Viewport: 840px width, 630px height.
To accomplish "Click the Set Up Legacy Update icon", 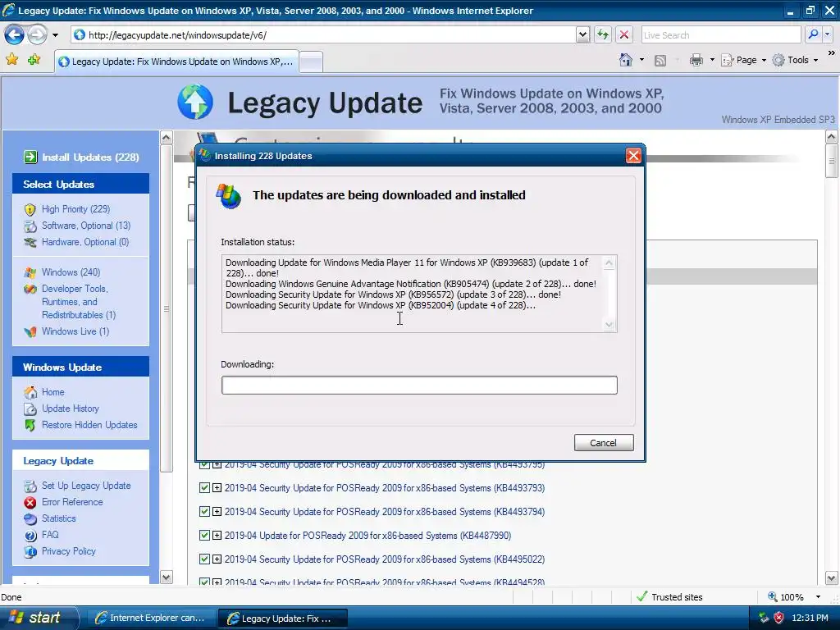I will (30, 486).
